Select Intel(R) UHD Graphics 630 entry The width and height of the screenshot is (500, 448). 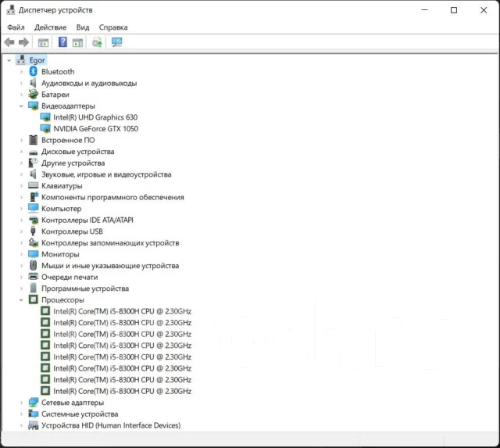(95, 117)
